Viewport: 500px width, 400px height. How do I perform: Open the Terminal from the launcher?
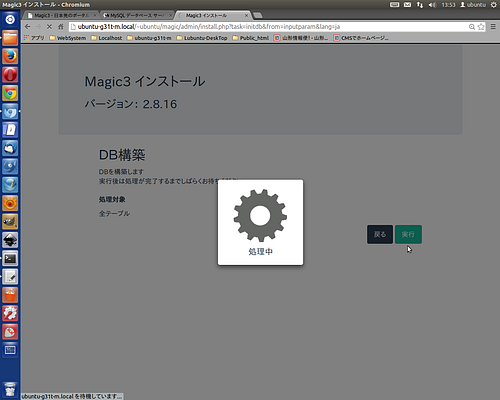coord(10,258)
